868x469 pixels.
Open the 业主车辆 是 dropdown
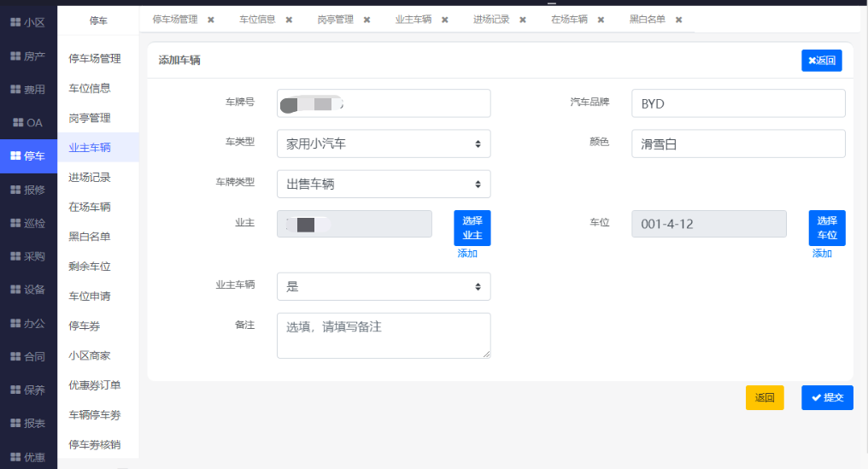click(384, 286)
